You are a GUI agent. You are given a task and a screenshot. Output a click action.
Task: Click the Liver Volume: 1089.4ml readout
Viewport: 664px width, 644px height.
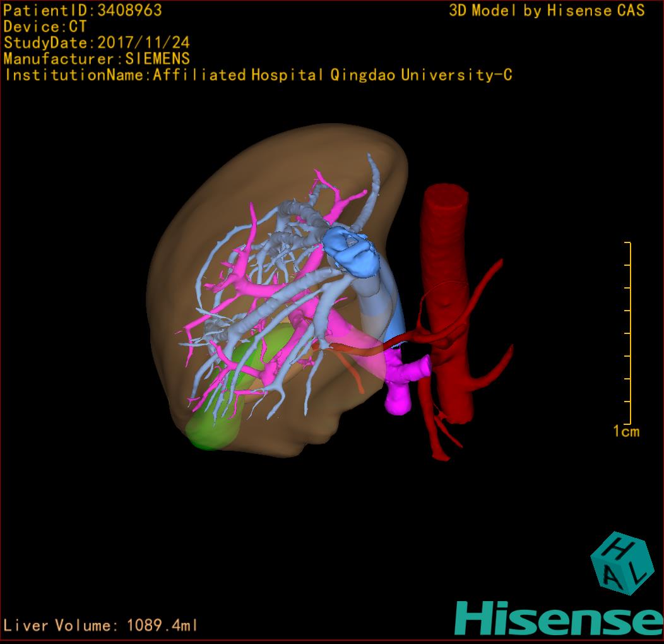tap(101, 626)
